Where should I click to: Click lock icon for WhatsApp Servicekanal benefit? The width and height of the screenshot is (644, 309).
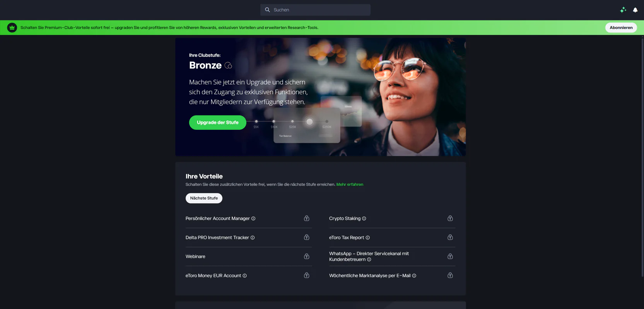(450, 256)
